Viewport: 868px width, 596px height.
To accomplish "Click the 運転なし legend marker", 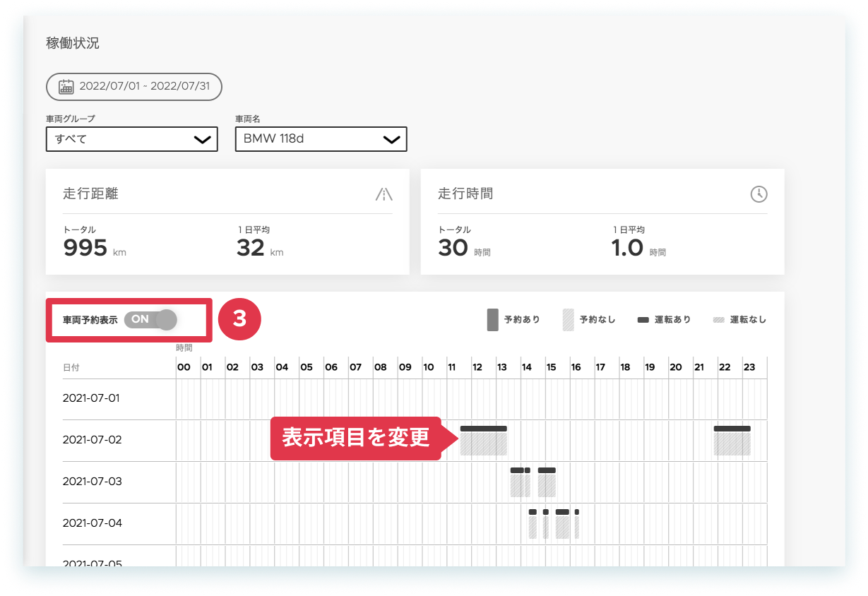I will (718, 320).
